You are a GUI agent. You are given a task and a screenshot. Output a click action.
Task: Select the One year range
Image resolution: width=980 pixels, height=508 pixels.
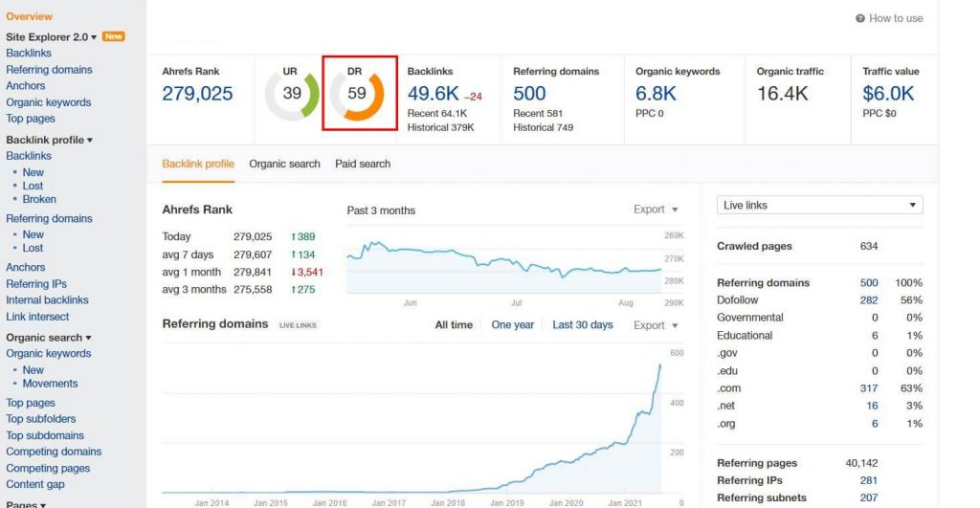(513, 325)
